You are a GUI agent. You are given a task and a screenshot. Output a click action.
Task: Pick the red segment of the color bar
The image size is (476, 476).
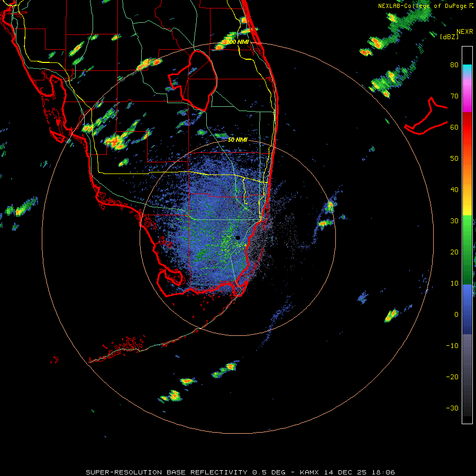[467, 127]
